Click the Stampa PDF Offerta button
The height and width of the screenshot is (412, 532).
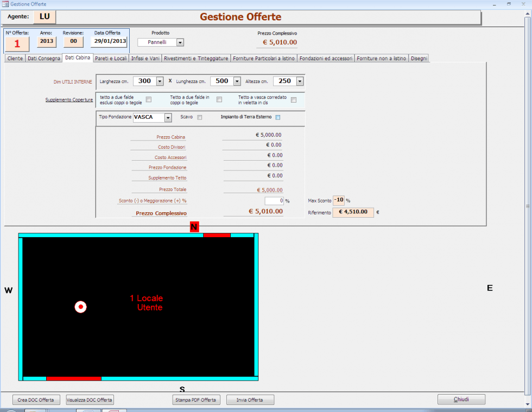pyautogui.click(x=196, y=400)
